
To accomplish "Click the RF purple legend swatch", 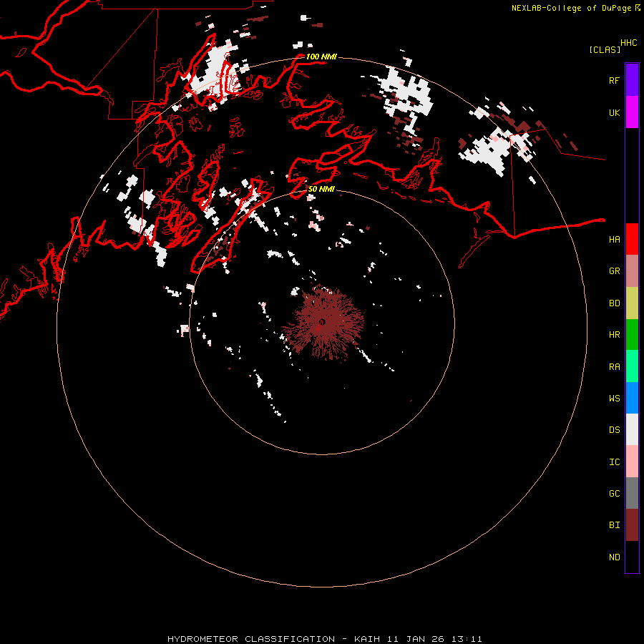I will [x=632, y=79].
